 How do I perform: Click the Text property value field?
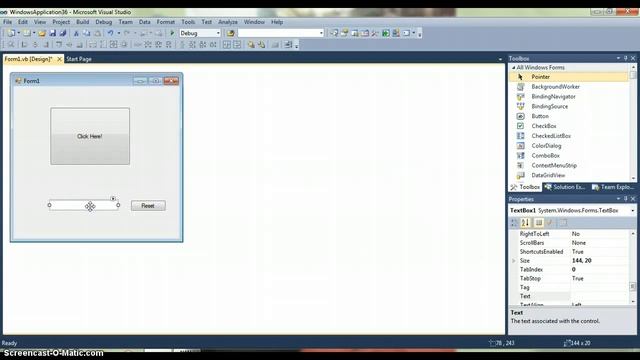coord(599,296)
